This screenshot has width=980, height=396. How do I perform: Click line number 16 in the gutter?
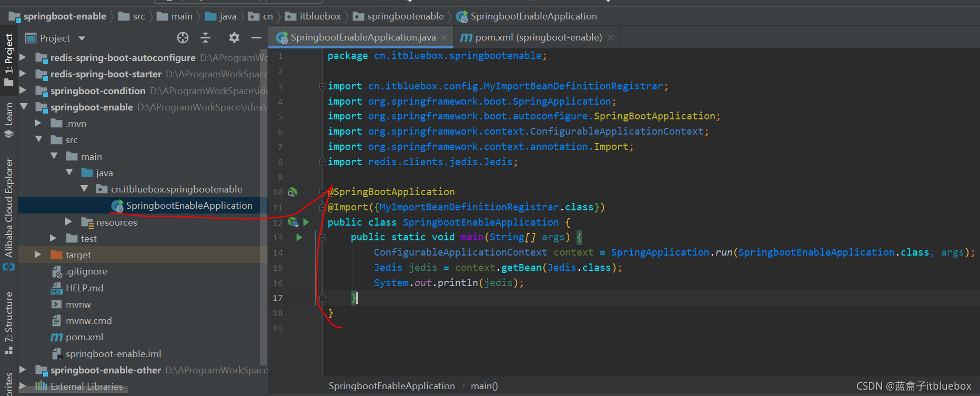(x=278, y=283)
